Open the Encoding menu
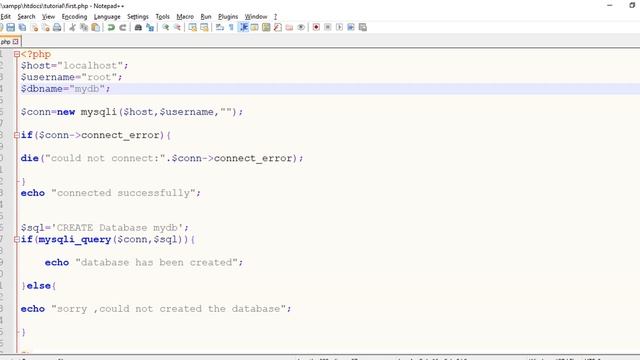The image size is (640, 360). (74, 17)
